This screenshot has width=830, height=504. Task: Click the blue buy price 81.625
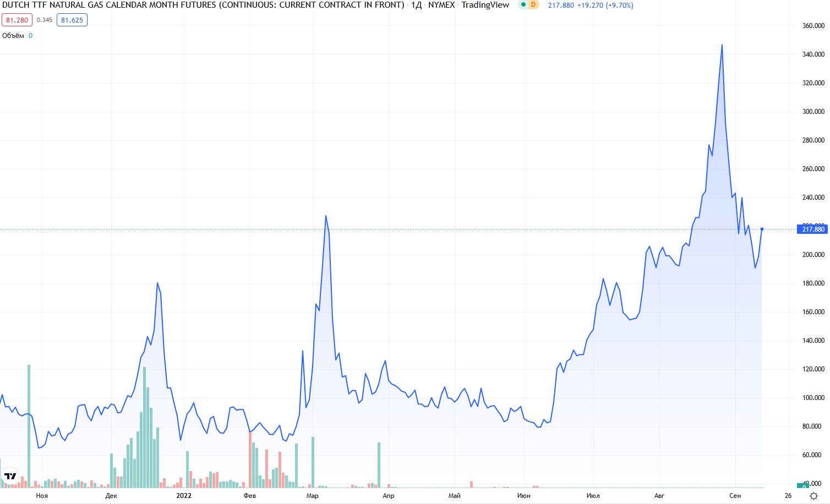click(72, 20)
